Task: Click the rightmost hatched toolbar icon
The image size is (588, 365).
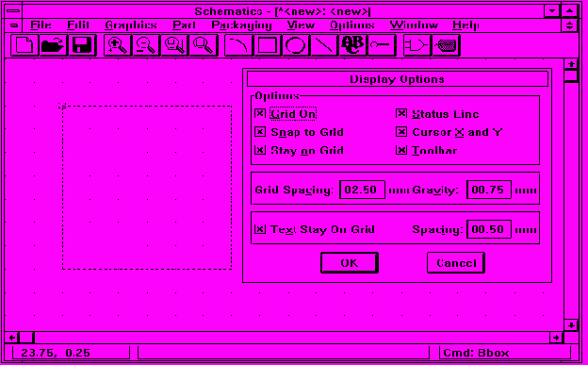Action: [447, 45]
